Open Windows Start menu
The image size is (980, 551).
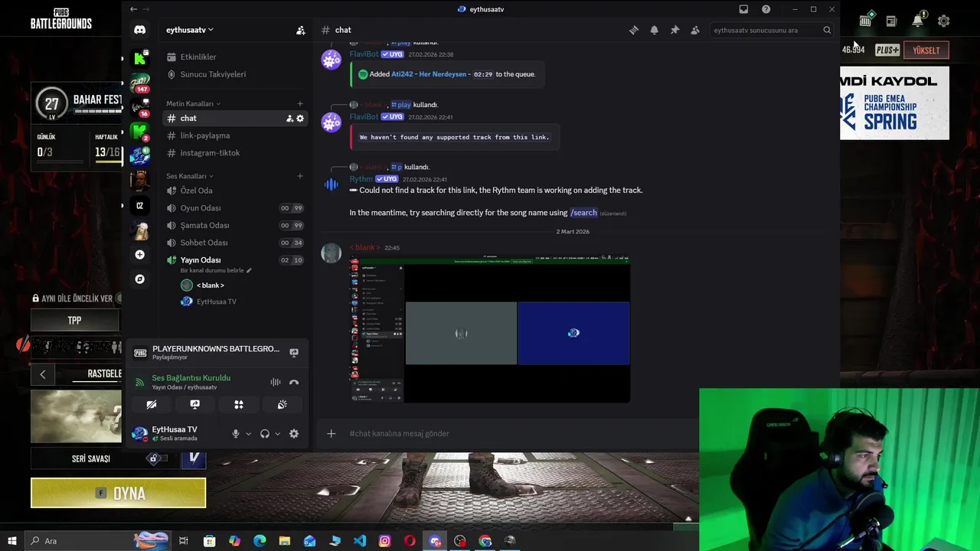coord(12,541)
